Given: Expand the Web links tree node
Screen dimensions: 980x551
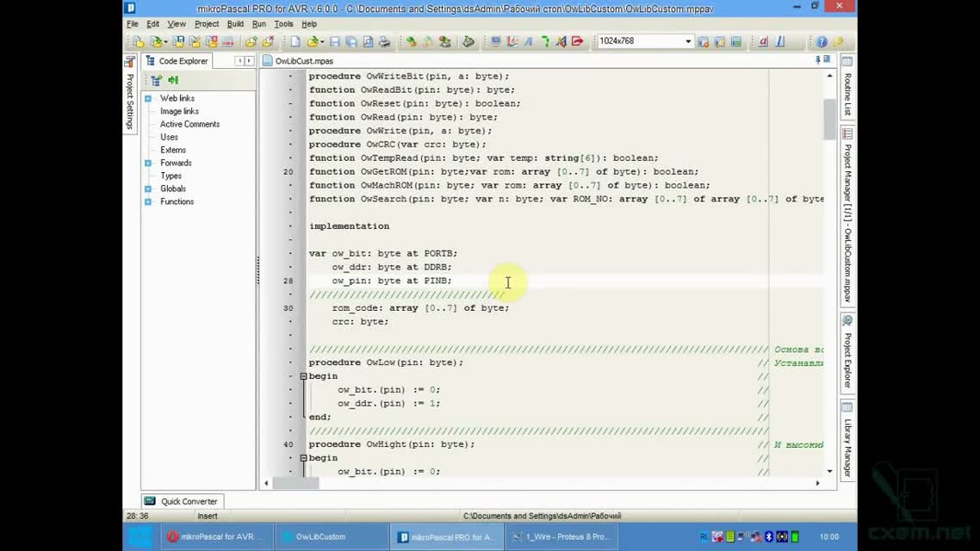Looking at the screenshot, I should pyautogui.click(x=148, y=98).
